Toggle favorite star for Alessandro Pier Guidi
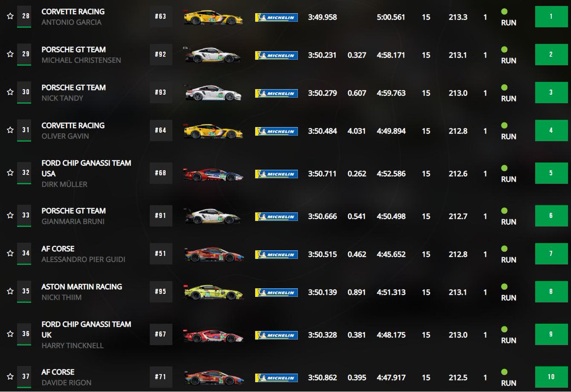The image size is (571, 392). pyautogui.click(x=10, y=254)
